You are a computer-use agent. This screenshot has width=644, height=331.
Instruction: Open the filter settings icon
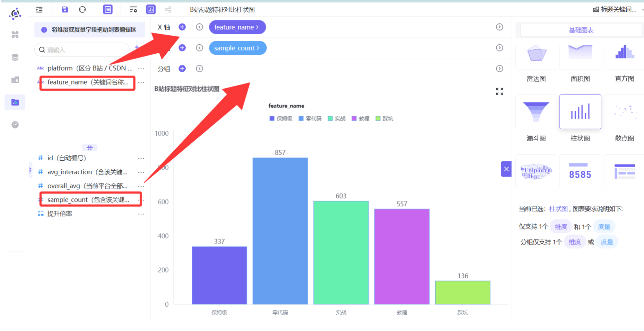coord(133,10)
